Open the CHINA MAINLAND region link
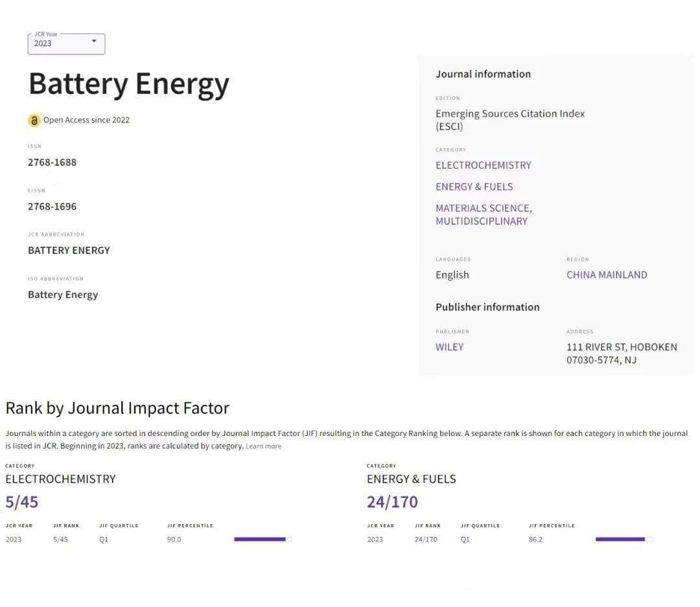The height and width of the screenshot is (607, 700). [x=607, y=275]
